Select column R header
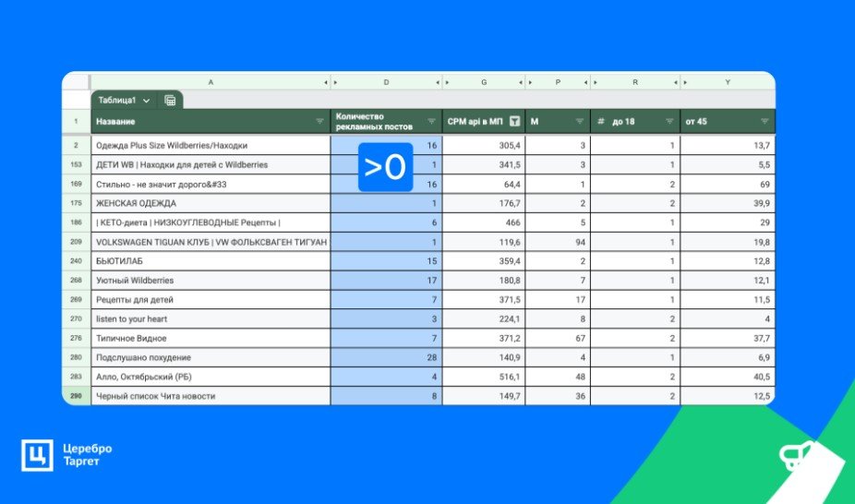The image size is (855, 504). pos(635,82)
